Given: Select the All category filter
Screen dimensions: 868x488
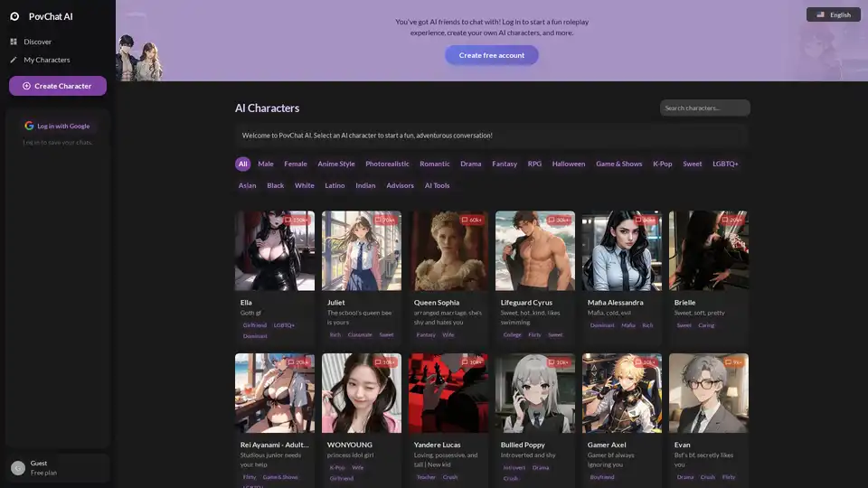Looking at the screenshot, I should pos(242,164).
